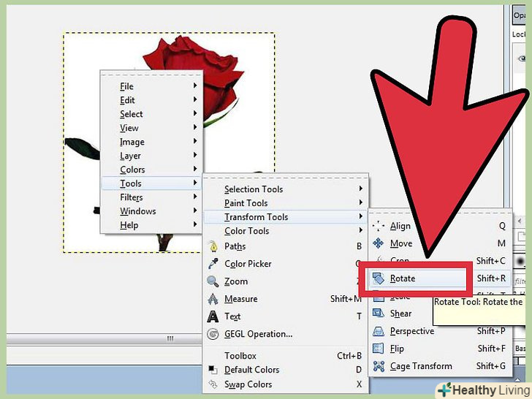The width and height of the screenshot is (532, 399).
Task: Choose Toolbox in the Tools menu
Action: 285,356
